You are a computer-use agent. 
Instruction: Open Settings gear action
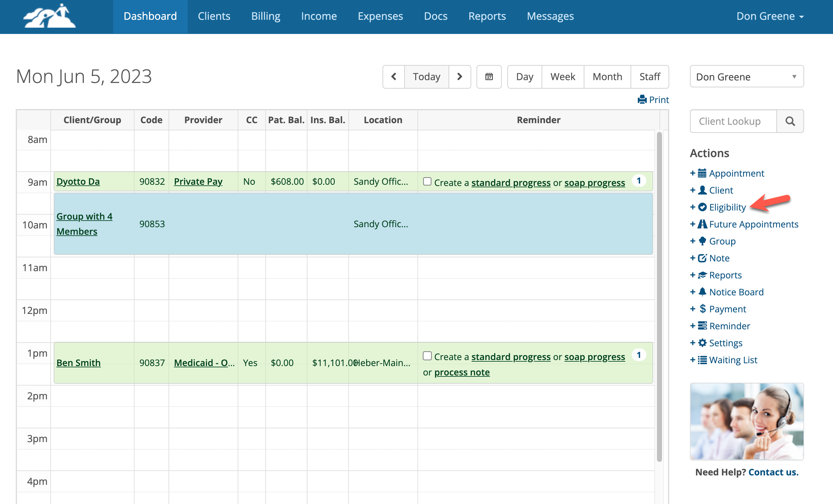(x=725, y=343)
